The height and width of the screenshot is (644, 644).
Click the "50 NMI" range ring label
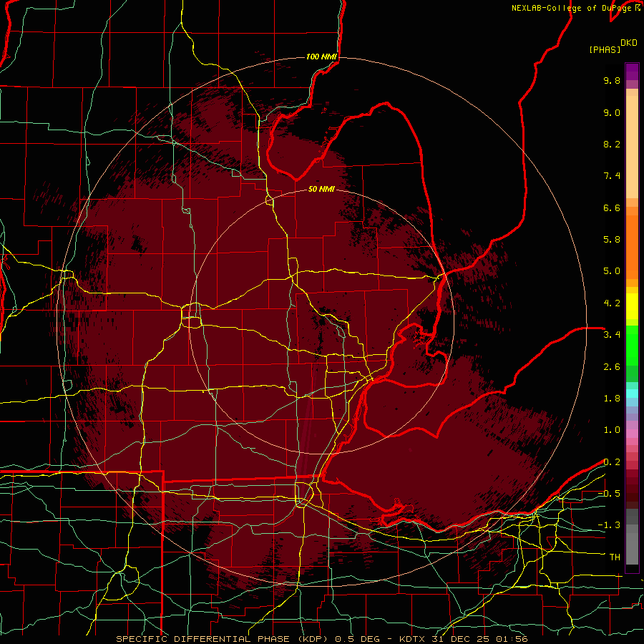tap(321, 189)
